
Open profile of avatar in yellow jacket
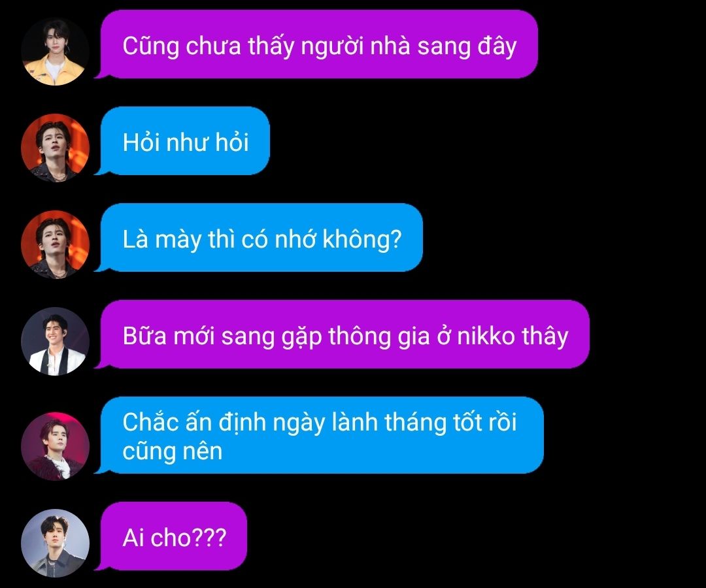pos(55,52)
